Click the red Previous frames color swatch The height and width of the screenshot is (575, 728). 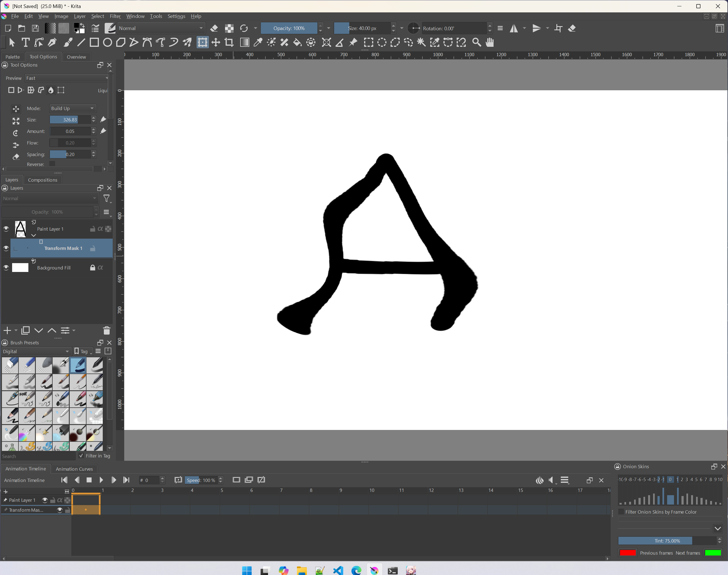tap(628, 553)
